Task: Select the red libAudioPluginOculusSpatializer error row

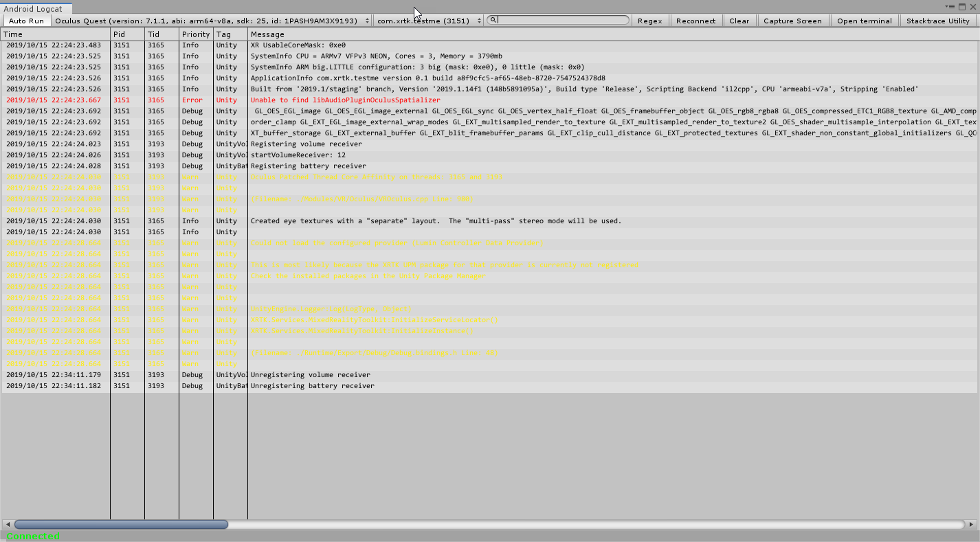Action: pos(345,100)
